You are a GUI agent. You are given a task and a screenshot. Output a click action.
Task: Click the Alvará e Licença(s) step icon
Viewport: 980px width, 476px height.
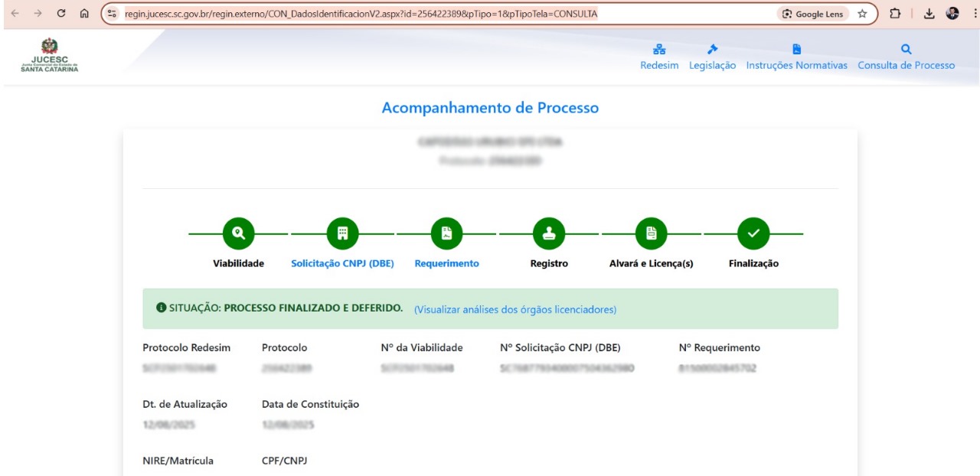pyautogui.click(x=651, y=233)
